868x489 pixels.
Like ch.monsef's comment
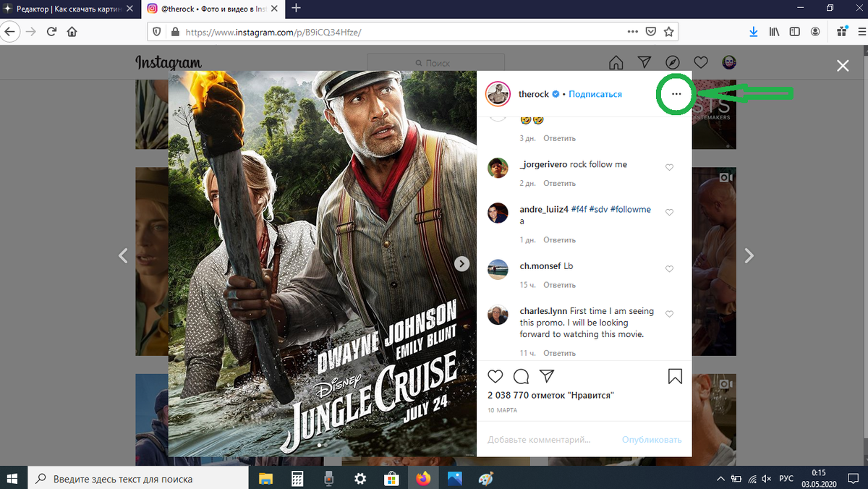(669, 269)
